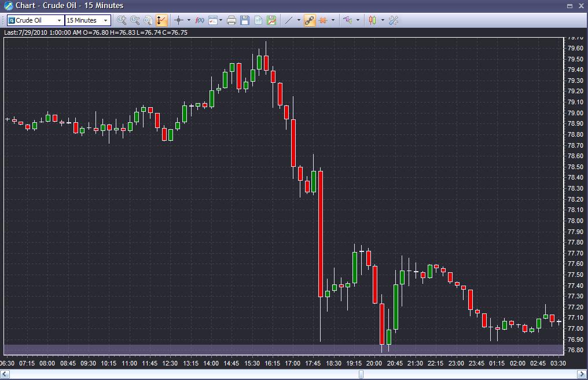Click the 77.00 price axis label
The height and width of the screenshot is (380, 588).
(576, 328)
